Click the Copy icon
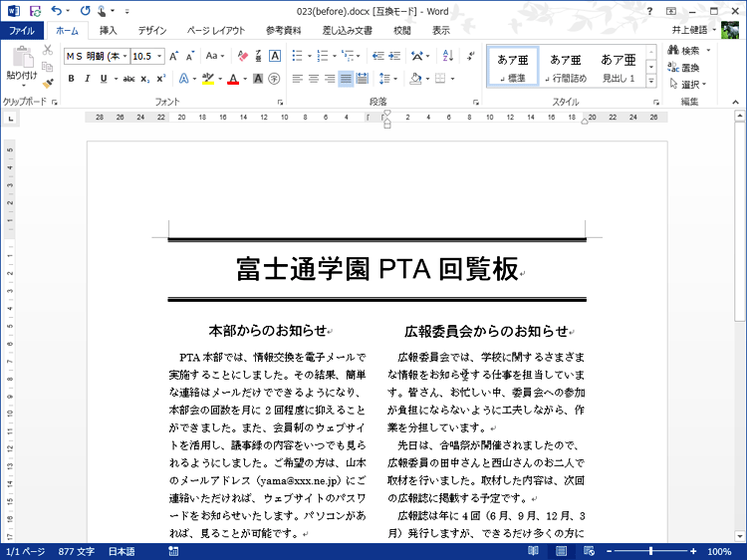 47,67
